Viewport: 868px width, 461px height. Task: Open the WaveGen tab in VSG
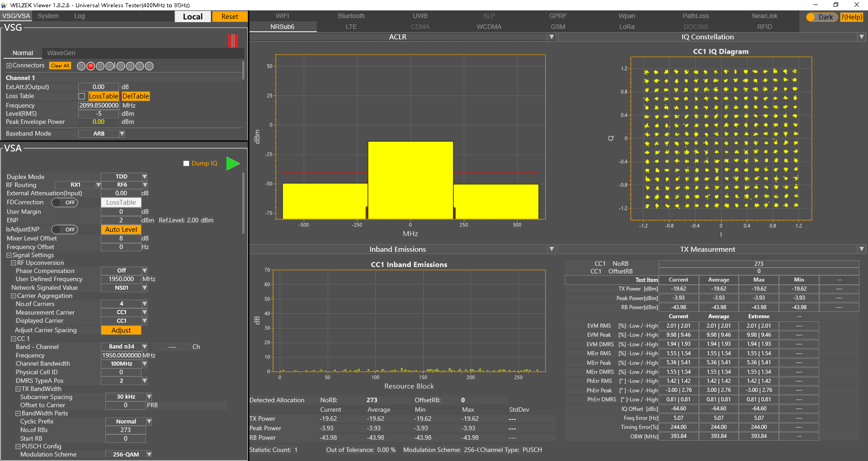(61, 53)
